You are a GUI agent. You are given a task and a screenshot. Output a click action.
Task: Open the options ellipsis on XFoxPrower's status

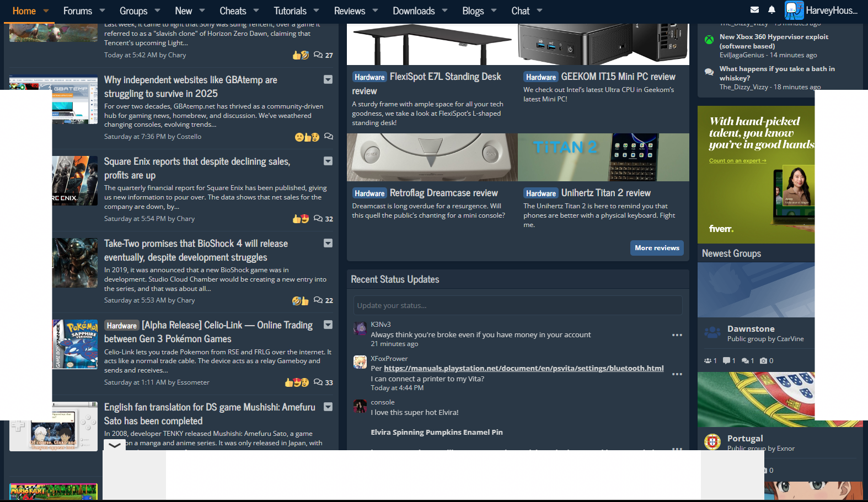coord(677,374)
